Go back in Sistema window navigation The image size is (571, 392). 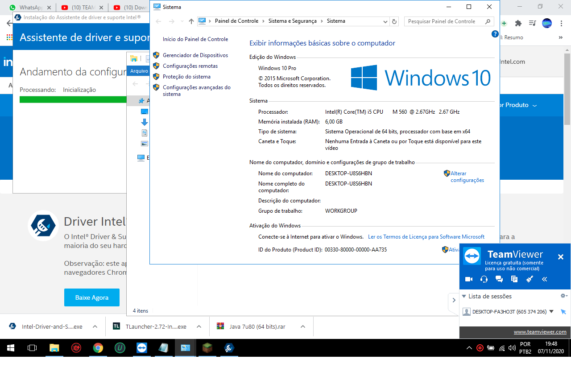coord(159,21)
